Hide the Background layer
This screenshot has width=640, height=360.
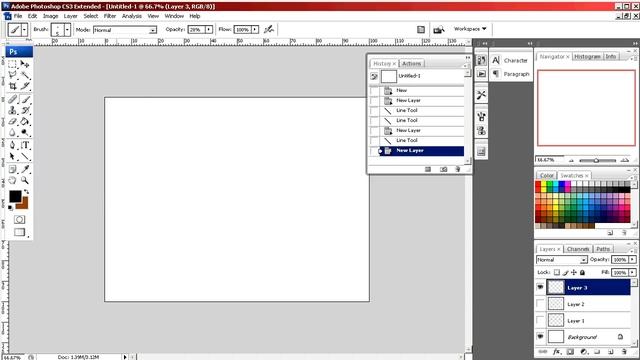click(540, 337)
